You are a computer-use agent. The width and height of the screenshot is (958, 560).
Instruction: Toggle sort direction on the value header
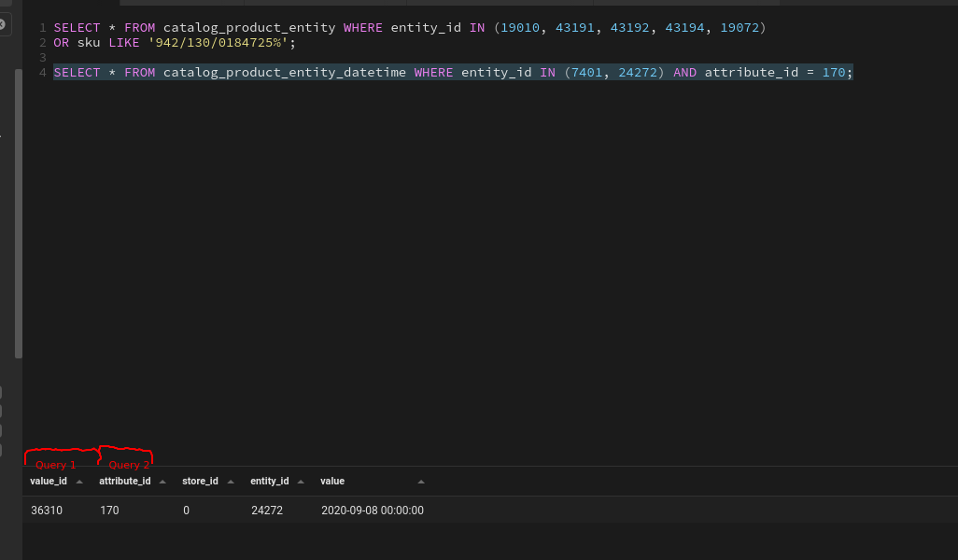click(x=420, y=481)
